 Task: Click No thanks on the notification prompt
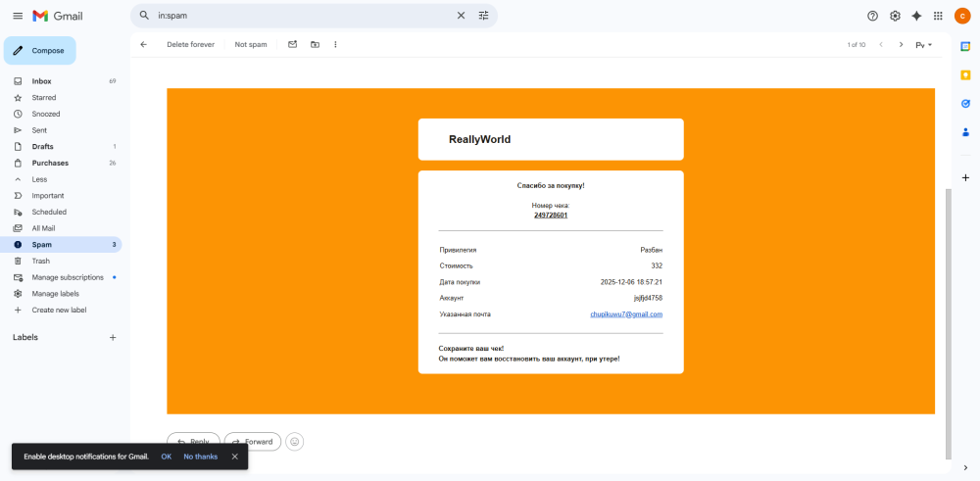click(x=201, y=457)
